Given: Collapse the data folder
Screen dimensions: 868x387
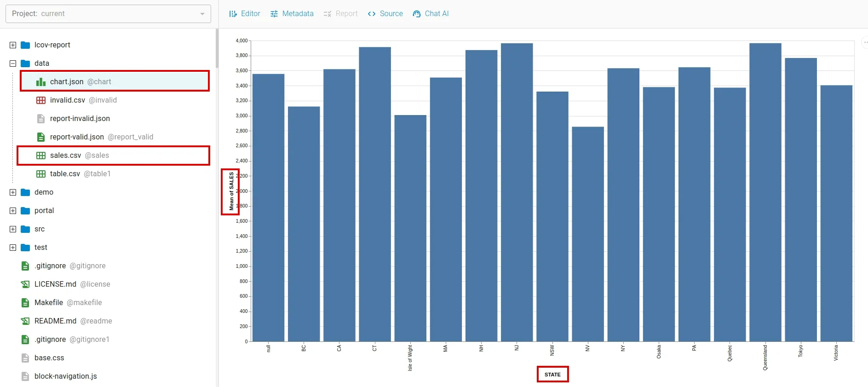Looking at the screenshot, I should [13, 64].
